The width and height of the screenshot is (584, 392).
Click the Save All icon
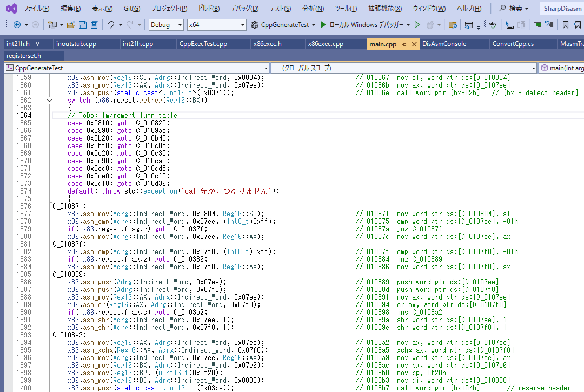click(95, 25)
